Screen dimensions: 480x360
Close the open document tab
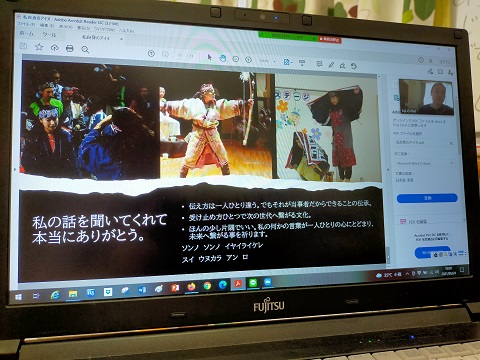(x=121, y=39)
